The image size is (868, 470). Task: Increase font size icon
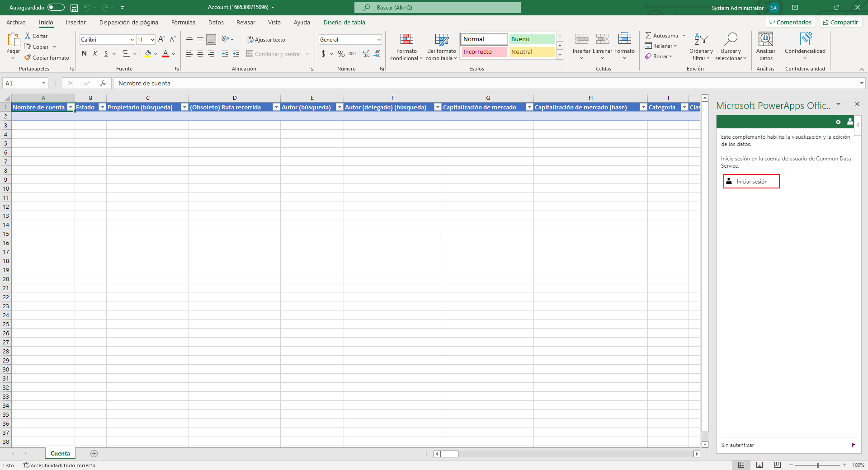(161, 39)
